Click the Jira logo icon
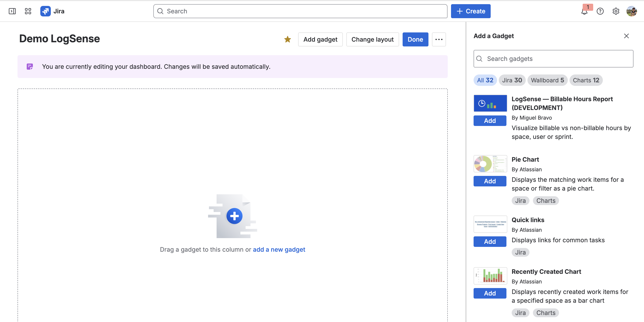 coord(46,11)
